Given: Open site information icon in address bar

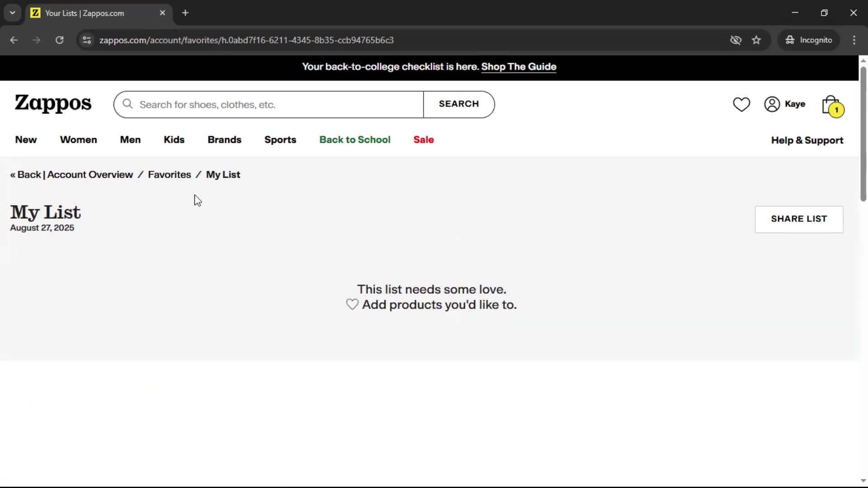Looking at the screenshot, I should [87, 40].
